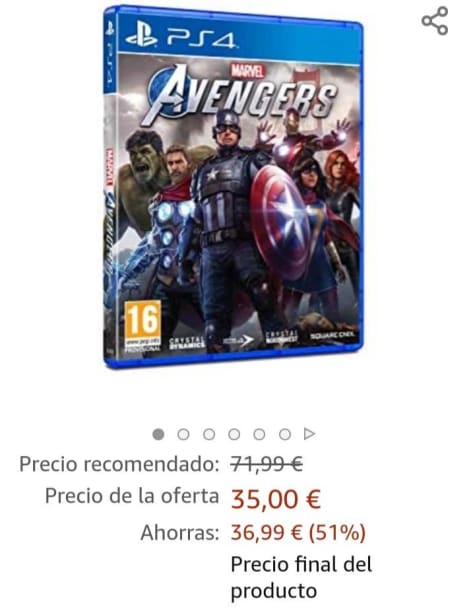475x609 pixels.
Task: Click the offer price 35,00 €
Action: (276, 499)
